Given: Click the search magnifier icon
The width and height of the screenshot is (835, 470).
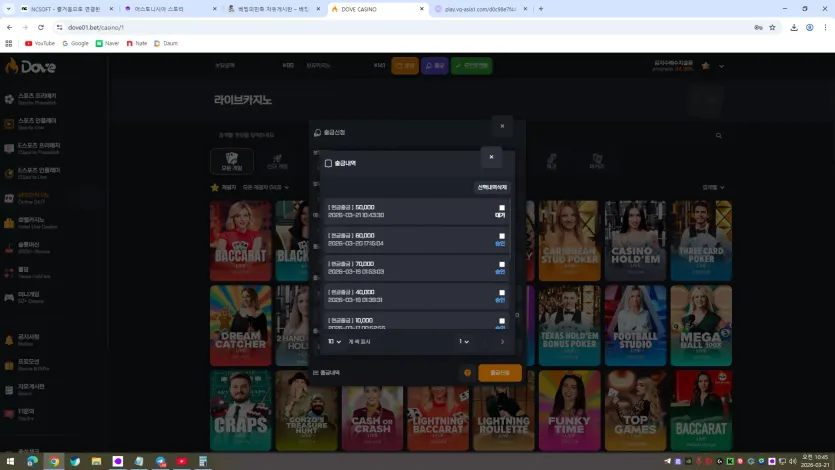Looking at the screenshot, I should (x=718, y=135).
